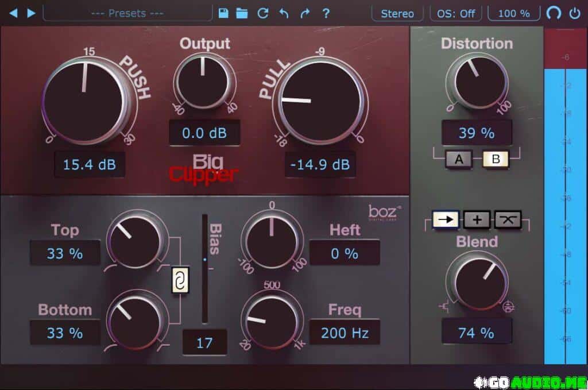Click the Big Clipper logo
The width and height of the screenshot is (588, 390).
203,169
